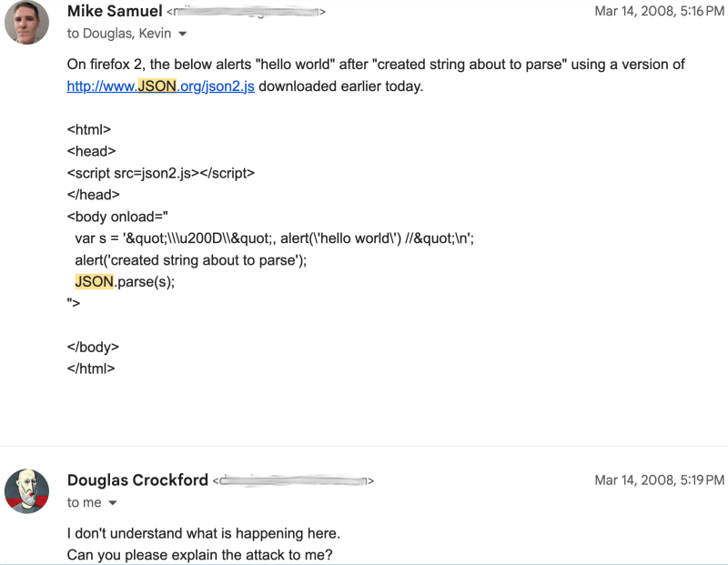Click the alert('created string about to parse') line

click(191, 260)
